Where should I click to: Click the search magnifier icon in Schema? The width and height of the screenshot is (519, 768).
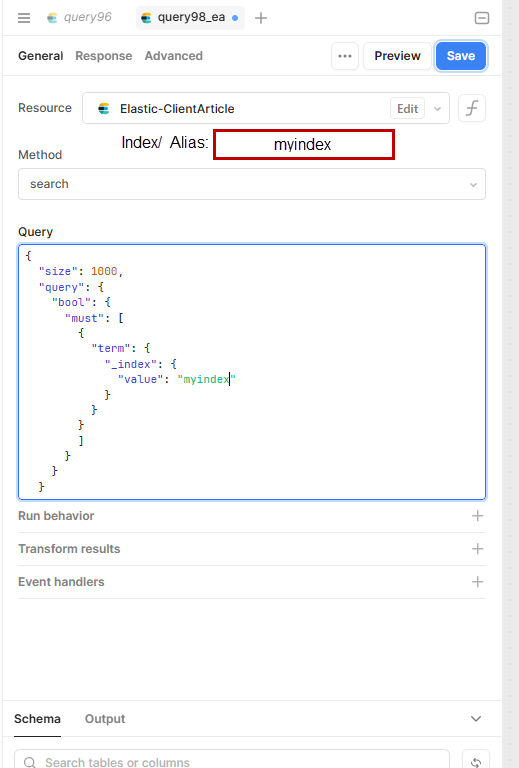pyautogui.click(x=30, y=762)
